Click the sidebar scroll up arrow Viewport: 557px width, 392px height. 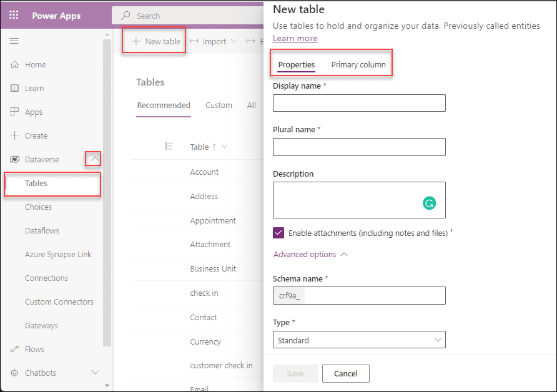pos(107,34)
